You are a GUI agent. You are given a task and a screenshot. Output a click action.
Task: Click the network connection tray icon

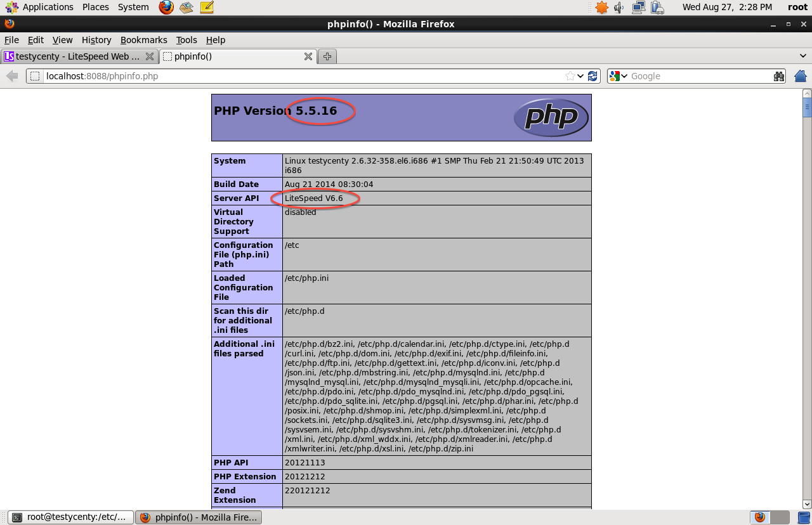tap(638, 7)
